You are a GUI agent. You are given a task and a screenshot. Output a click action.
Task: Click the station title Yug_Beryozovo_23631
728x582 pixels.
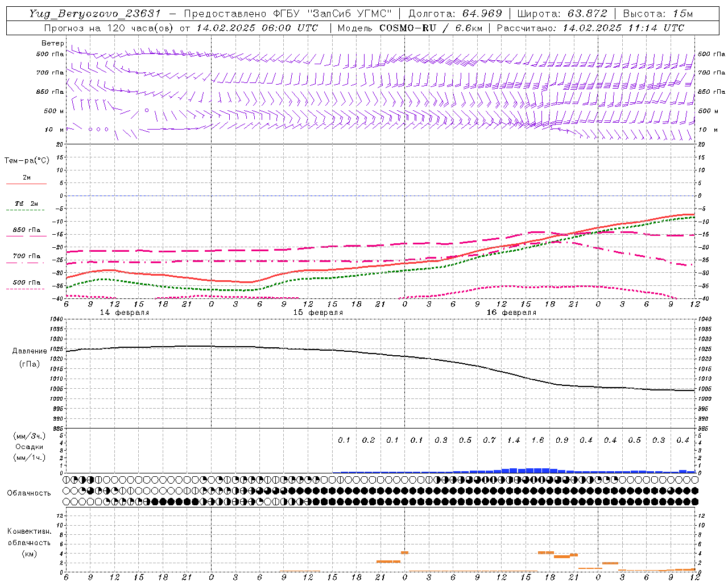click(95, 14)
